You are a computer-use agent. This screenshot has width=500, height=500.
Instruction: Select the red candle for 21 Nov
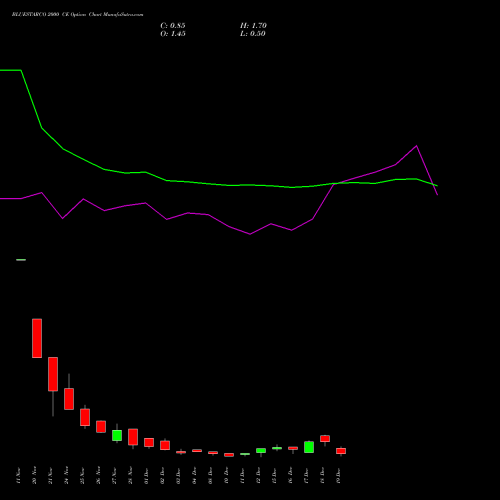click(53, 374)
